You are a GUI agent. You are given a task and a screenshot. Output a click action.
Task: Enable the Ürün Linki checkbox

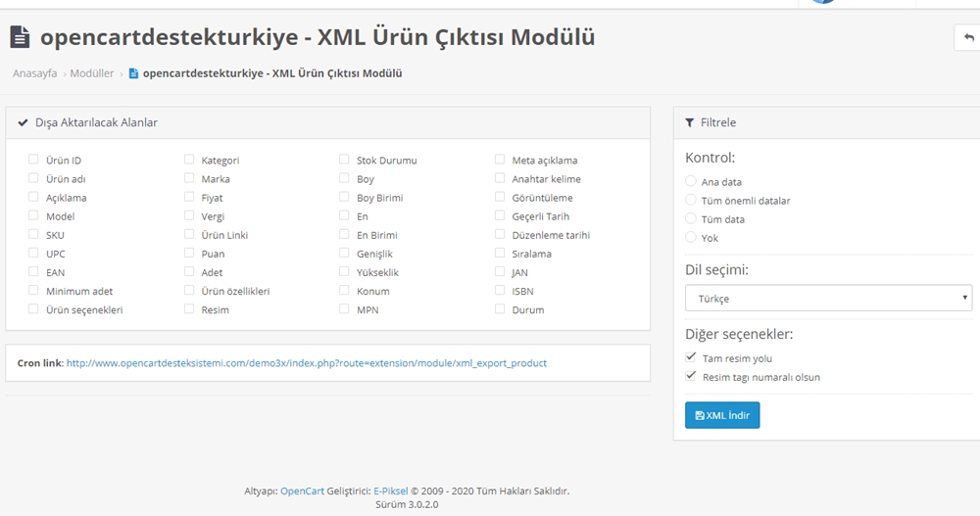click(x=189, y=234)
